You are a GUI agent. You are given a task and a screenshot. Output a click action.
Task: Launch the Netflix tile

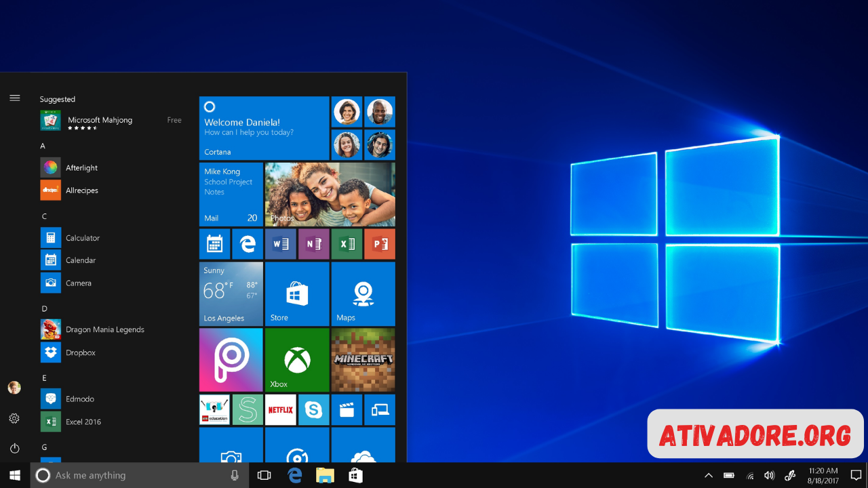281,409
